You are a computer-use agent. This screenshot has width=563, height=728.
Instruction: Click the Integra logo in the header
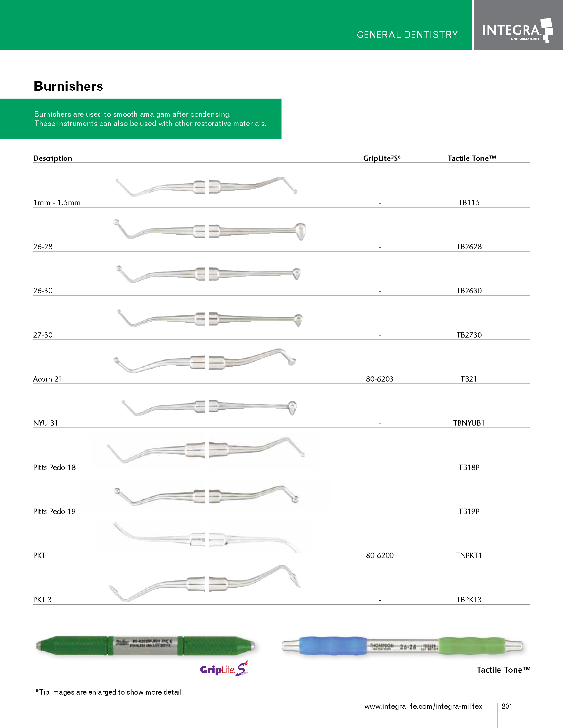tap(517, 30)
